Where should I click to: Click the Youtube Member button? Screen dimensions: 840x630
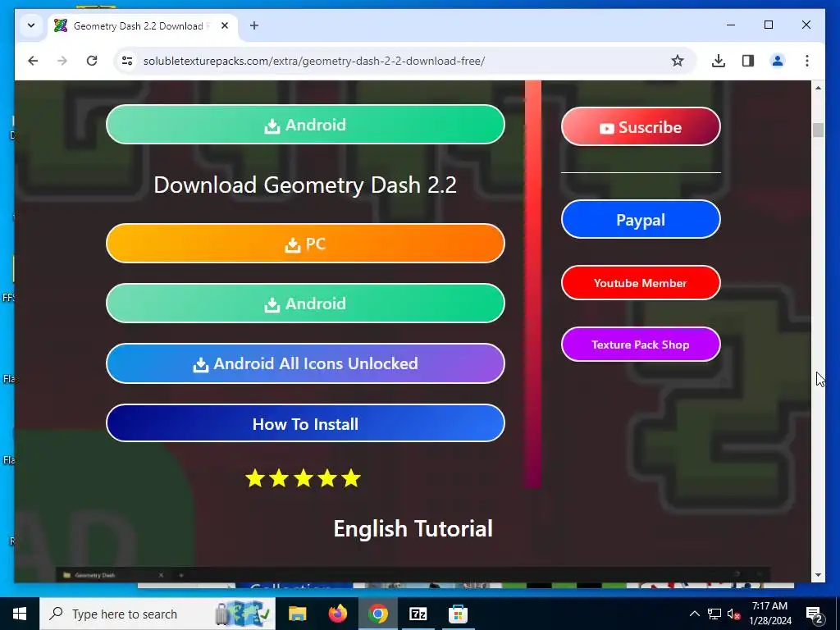(641, 283)
